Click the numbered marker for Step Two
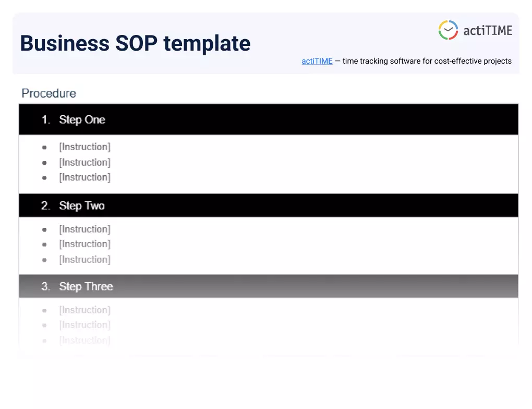The image size is (532, 409). coord(45,206)
